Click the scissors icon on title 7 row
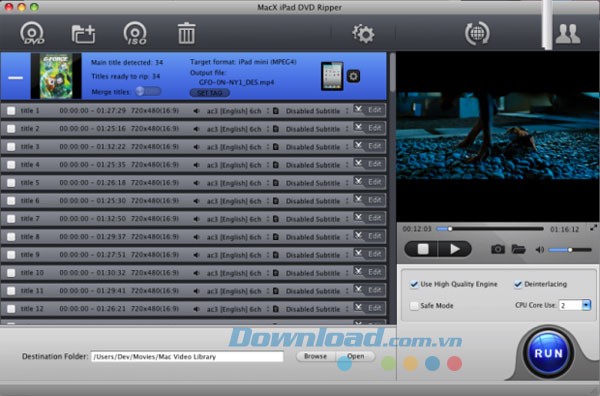Screen dimensions: 600x396 click(358, 217)
